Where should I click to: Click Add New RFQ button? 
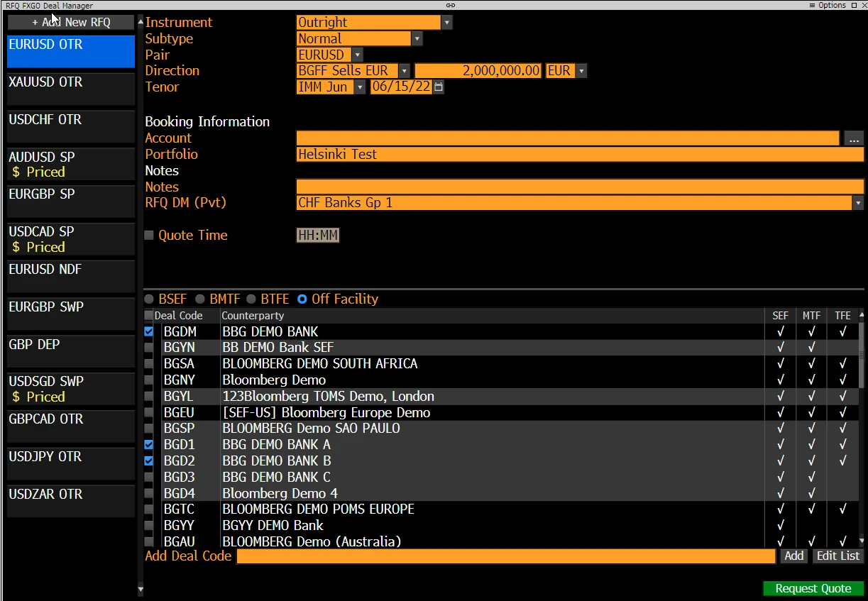tap(70, 22)
